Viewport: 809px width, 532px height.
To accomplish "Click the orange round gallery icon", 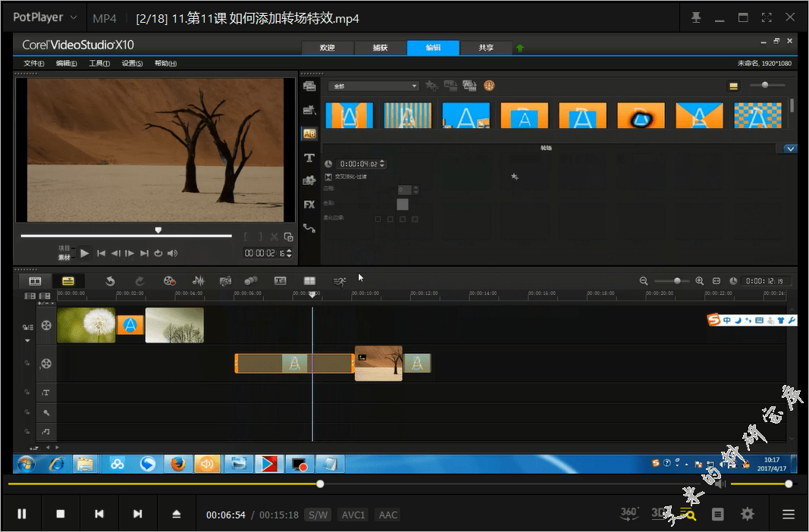I will pyautogui.click(x=489, y=86).
